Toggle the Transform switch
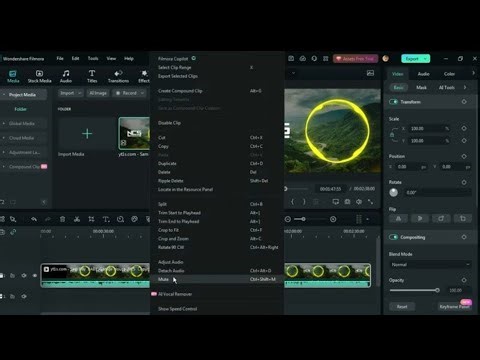 (x=393, y=102)
